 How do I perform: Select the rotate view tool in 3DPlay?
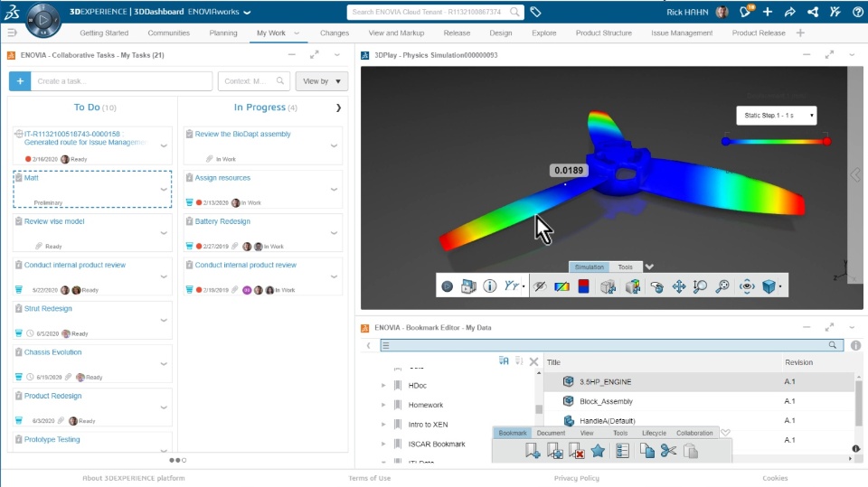(x=657, y=286)
